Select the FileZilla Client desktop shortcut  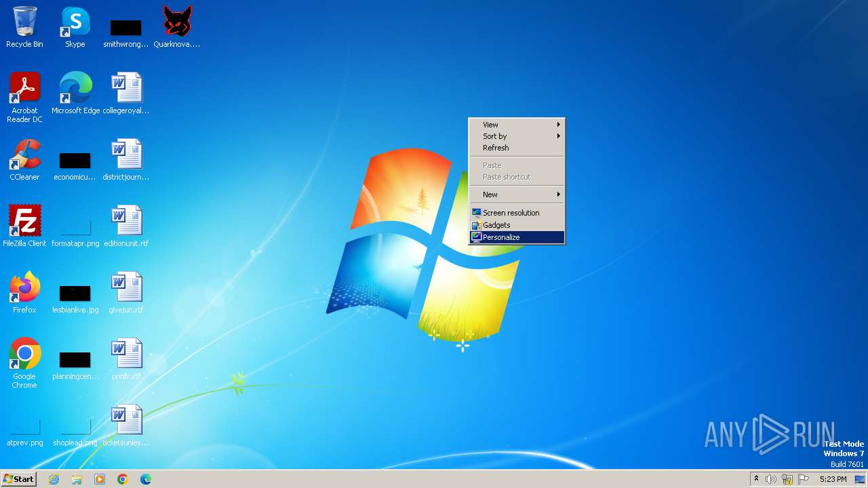pyautogui.click(x=24, y=226)
